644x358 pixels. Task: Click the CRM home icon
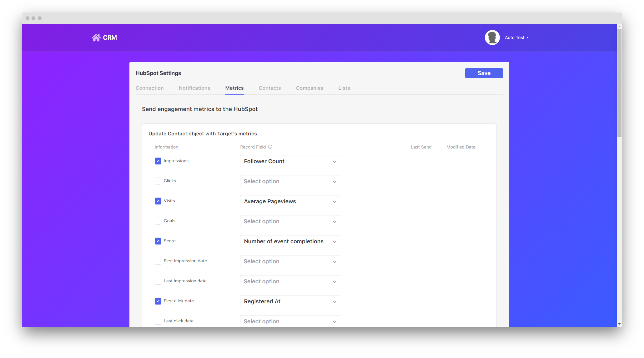96,38
